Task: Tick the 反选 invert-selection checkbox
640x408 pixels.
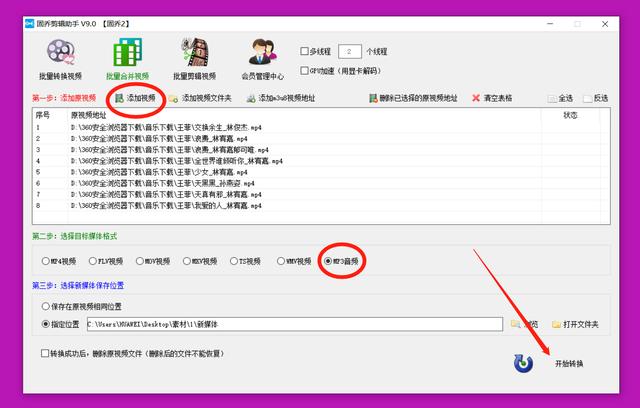Action: click(x=587, y=98)
